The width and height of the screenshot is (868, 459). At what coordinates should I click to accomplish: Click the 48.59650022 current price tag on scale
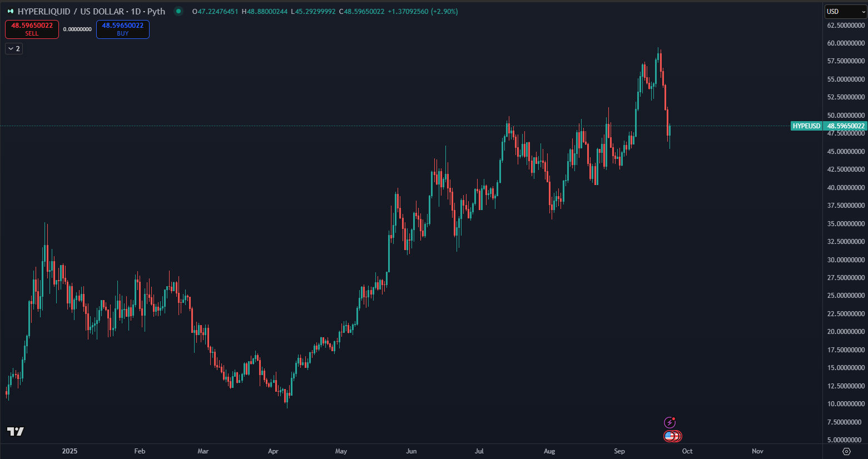[846, 126]
